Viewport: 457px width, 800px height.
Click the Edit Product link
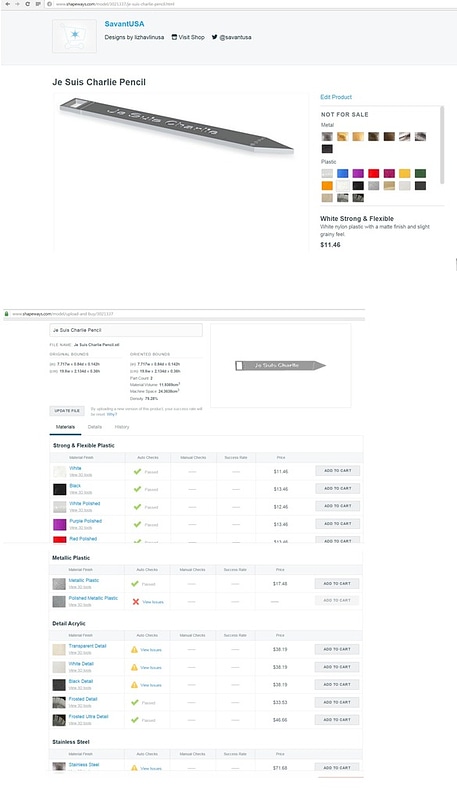tap(336, 97)
